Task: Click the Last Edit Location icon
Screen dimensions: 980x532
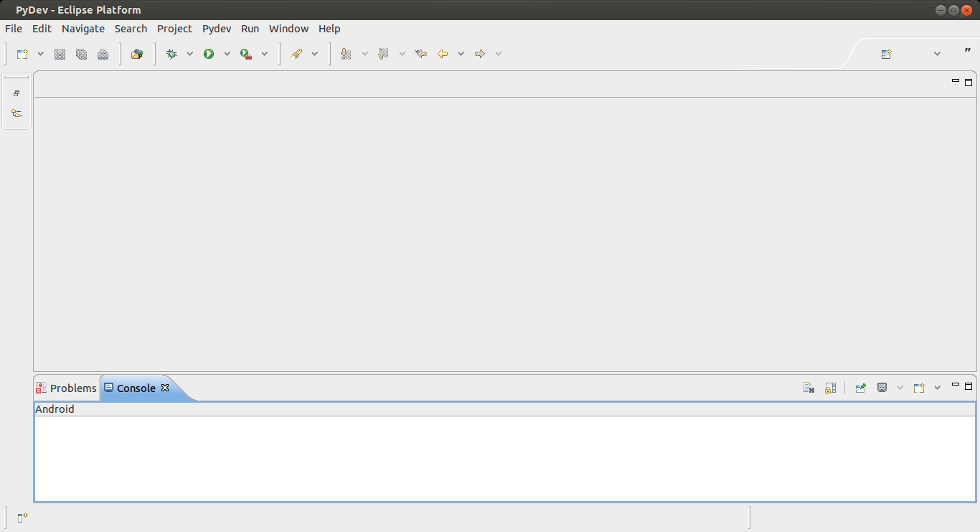Action: click(x=421, y=54)
